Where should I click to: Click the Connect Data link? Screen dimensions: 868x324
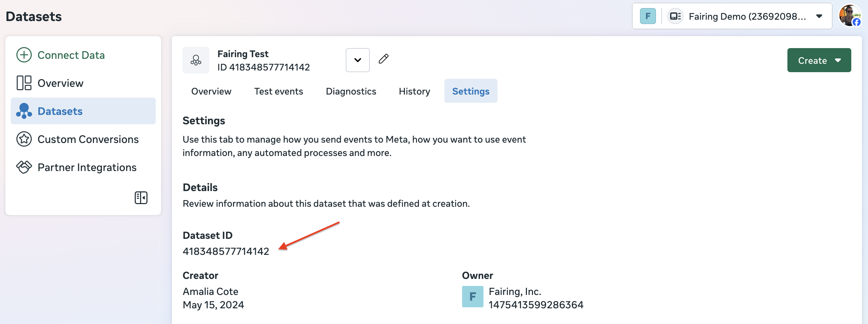pyautogui.click(x=71, y=55)
